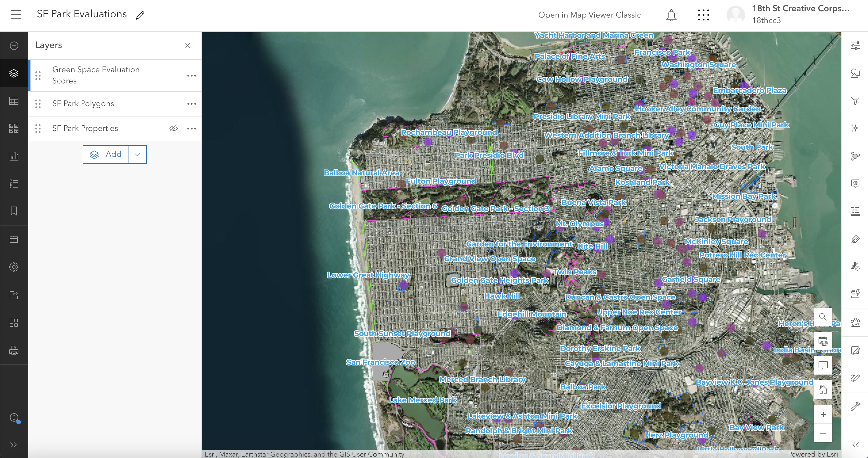Image resolution: width=868 pixels, height=458 pixels.
Task: Open options for SF Park Polygons layer
Action: tap(191, 104)
